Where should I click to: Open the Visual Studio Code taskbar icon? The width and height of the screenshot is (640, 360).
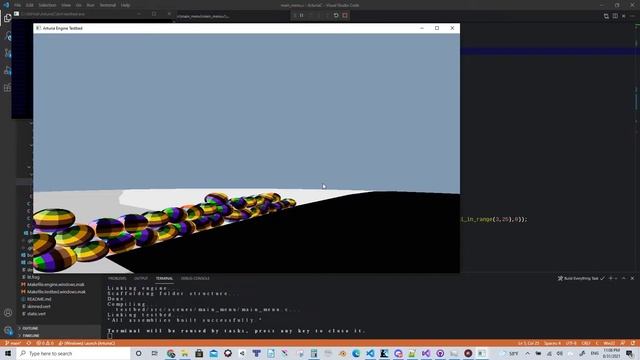point(370,353)
